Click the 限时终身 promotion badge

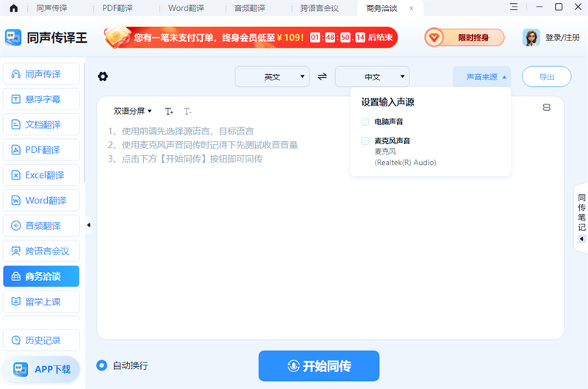point(465,38)
